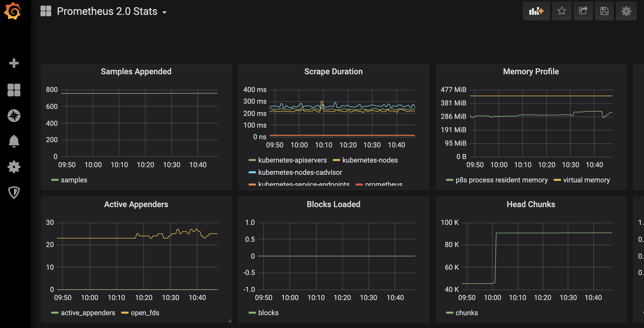Click the Add panel icon in the top toolbar

536,11
